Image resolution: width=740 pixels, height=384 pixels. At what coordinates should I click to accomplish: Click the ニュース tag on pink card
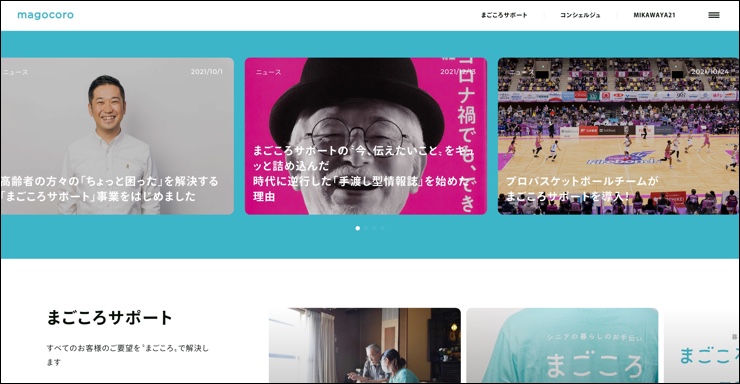(x=269, y=72)
